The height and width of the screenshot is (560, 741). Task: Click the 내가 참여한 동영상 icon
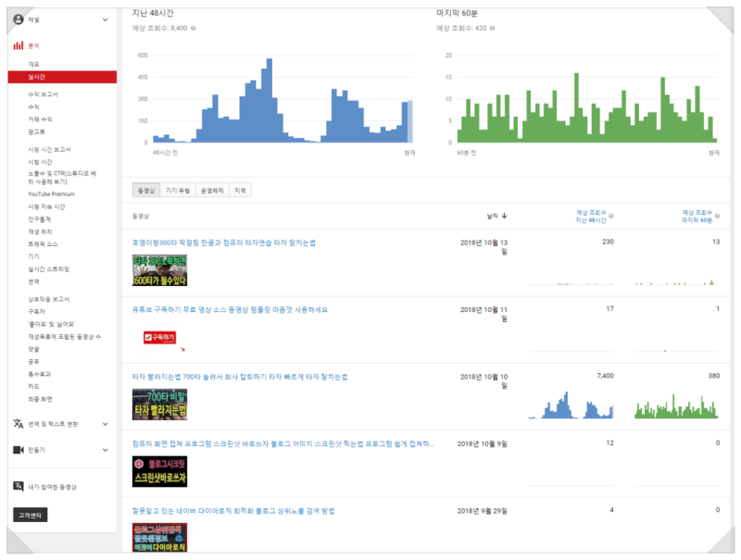point(18,486)
